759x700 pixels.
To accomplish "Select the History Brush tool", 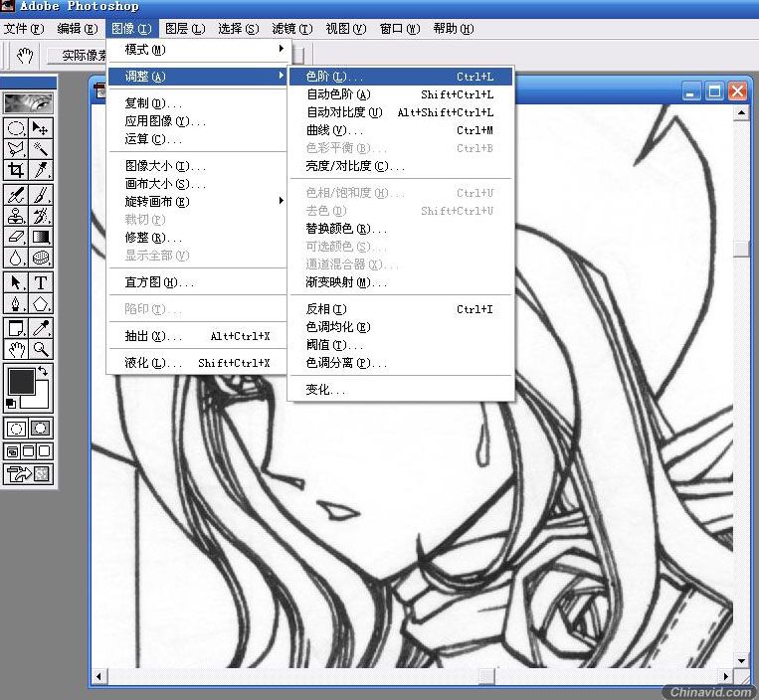I will click(x=40, y=216).
